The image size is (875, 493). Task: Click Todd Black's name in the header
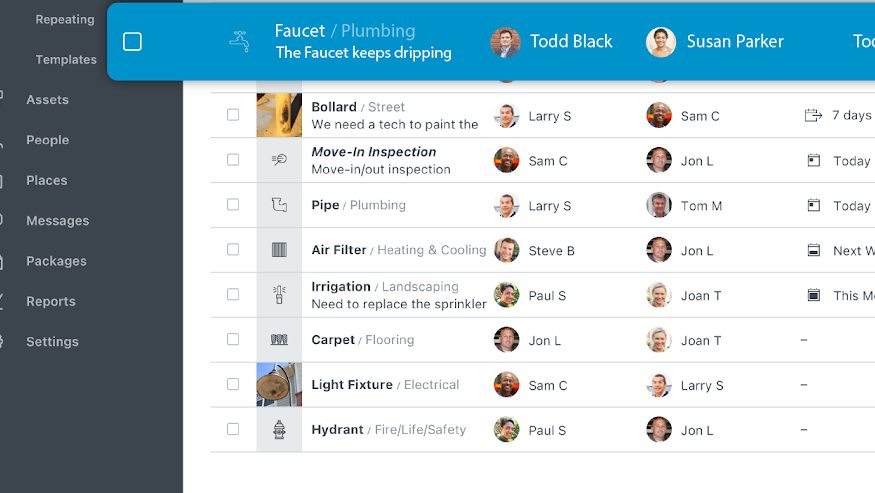571,42
